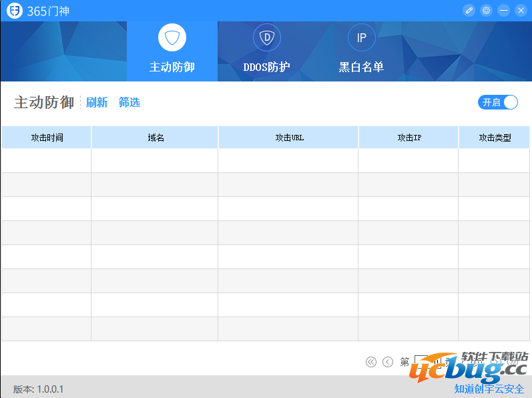Jump to first page with double-arrow icon

coord(371,362)
